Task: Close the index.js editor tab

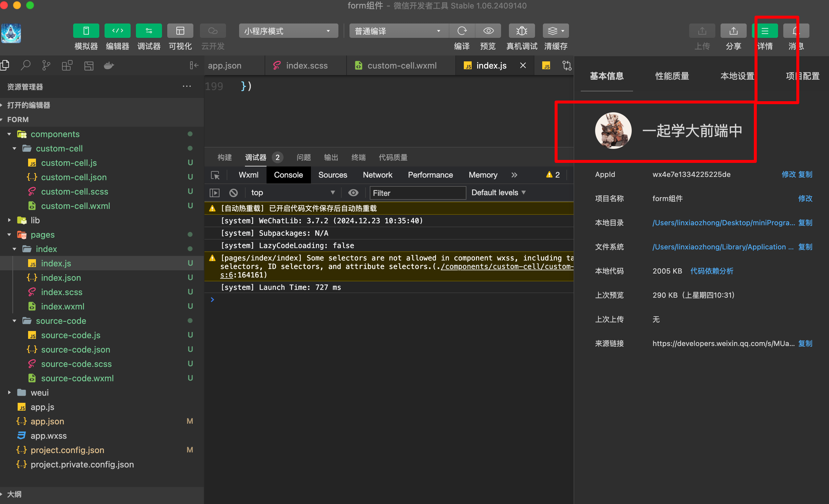Action: (523, 65)
